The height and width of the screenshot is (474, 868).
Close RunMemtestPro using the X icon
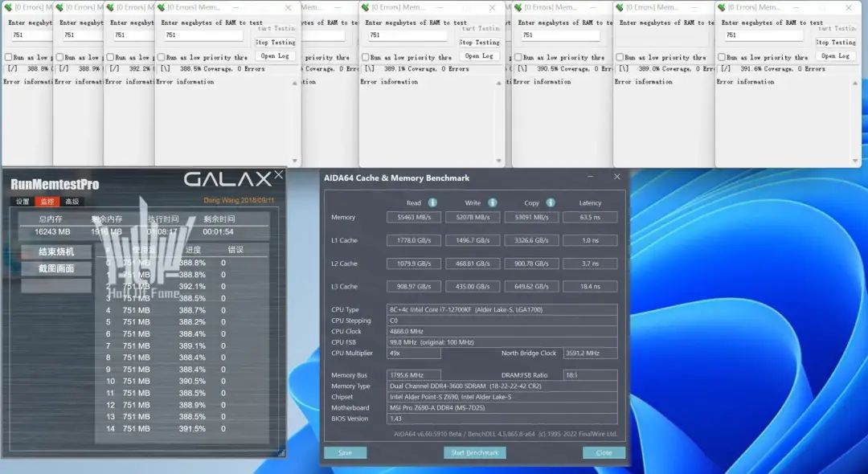(x=278, y=174)
